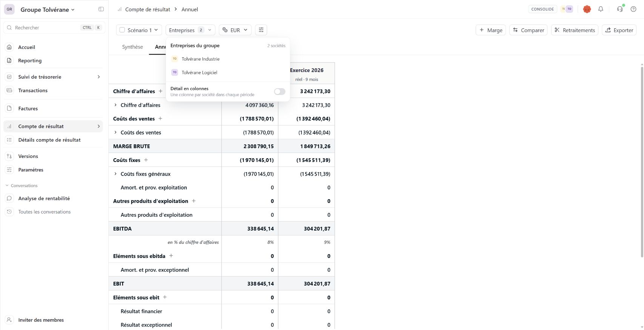
Task: Click the plus next to Coûts des ventes
Action: point(160,118)
